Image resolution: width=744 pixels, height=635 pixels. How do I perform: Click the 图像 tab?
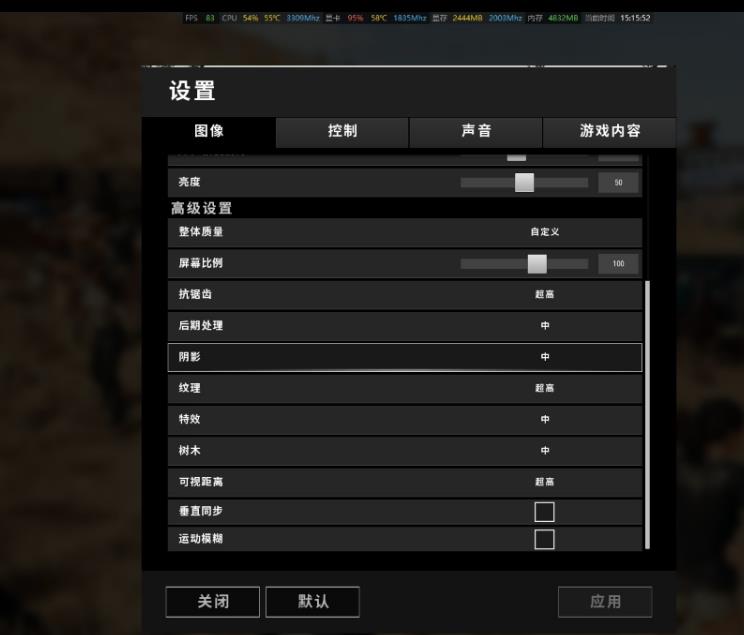point(209,131)
